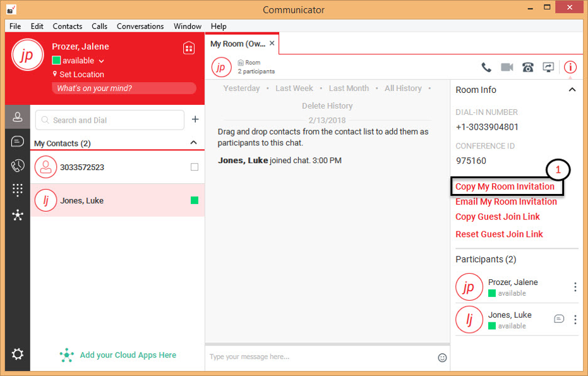Click the room avatar in chat header

tap(221, 67)
